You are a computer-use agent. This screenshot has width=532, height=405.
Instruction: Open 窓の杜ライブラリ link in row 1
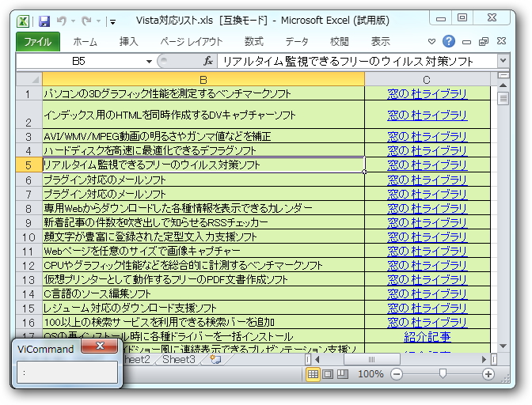[427, 94]
